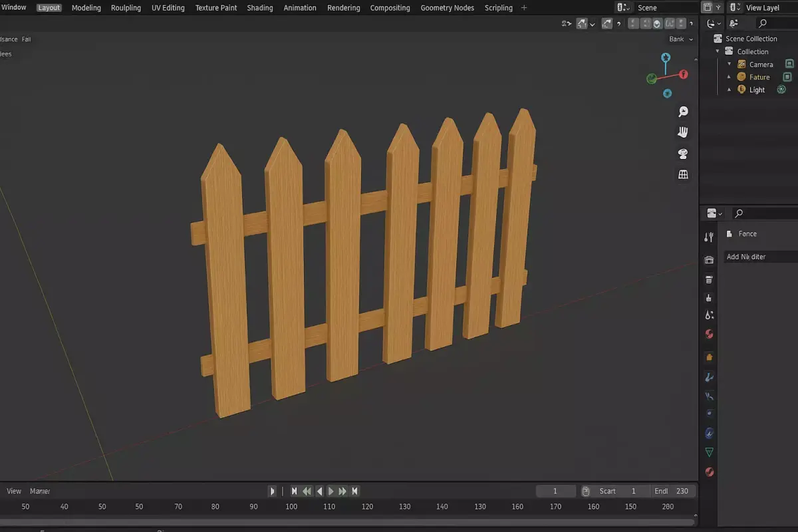Open the timeline View menu

(14, 491)
